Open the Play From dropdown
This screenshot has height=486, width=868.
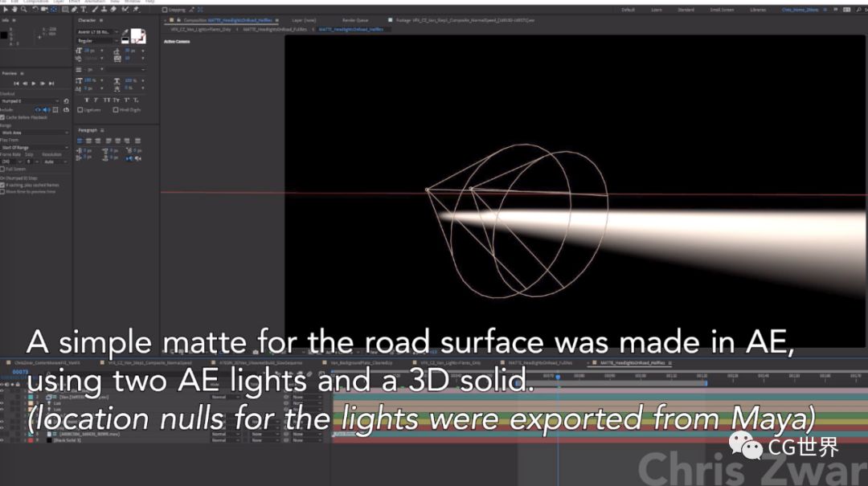[x=35, y=148]
